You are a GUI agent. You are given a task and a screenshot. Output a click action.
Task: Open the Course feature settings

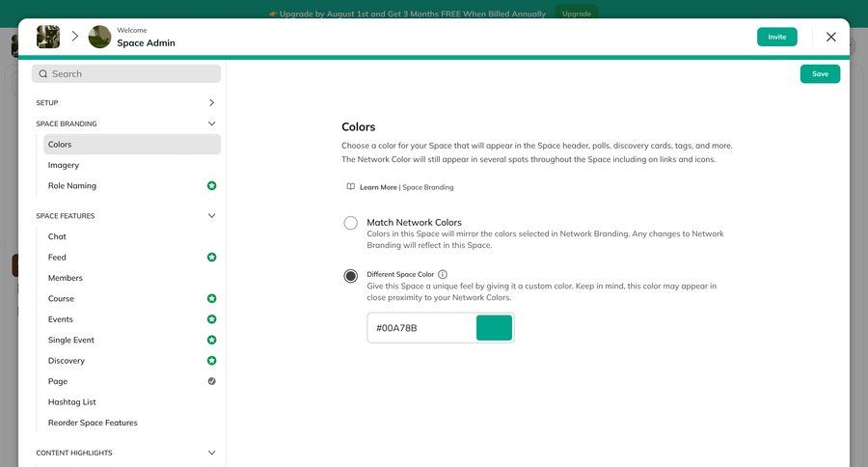tap(61, 298)
